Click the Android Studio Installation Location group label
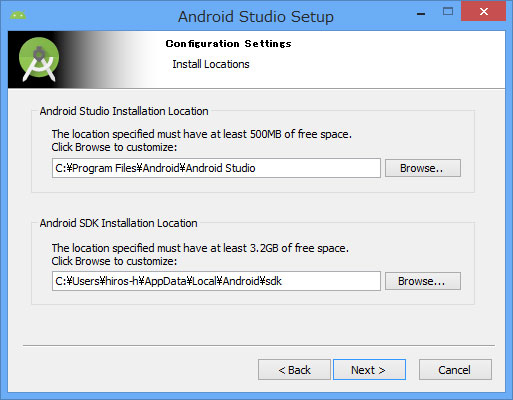513x400 pixels. click(x=124, y=111)
